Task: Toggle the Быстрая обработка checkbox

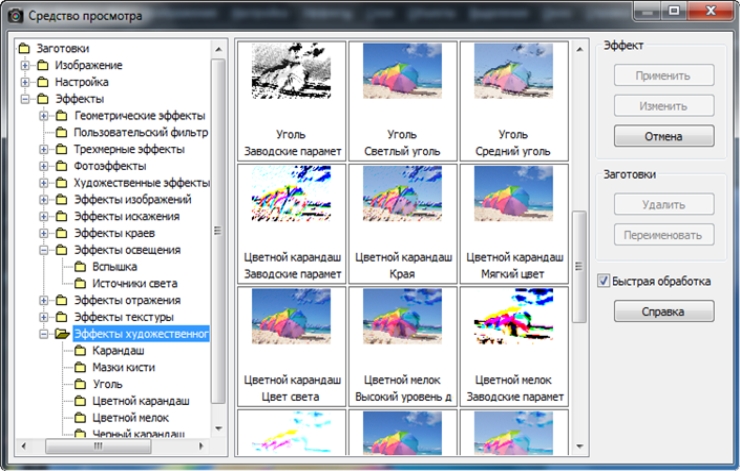Action: pos(602,281)
